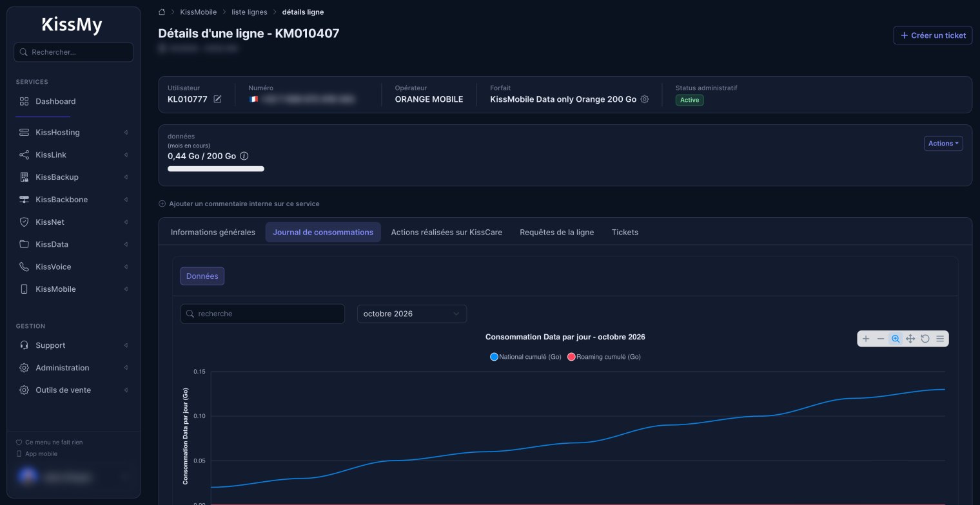The width and height of the screenshot is (980, 505).
Task: Open the octobre 2026 month dropdown
Action: pos(412,314)
